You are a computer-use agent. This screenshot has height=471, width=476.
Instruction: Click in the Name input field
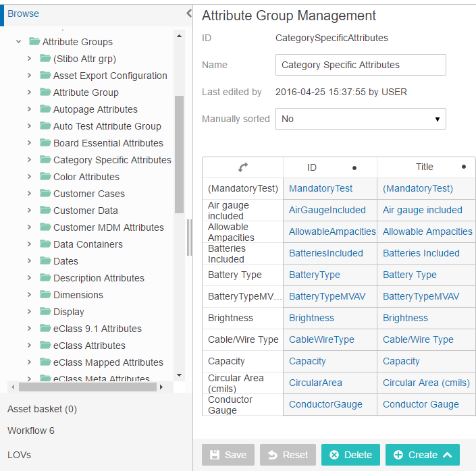(x=361, y=65)
